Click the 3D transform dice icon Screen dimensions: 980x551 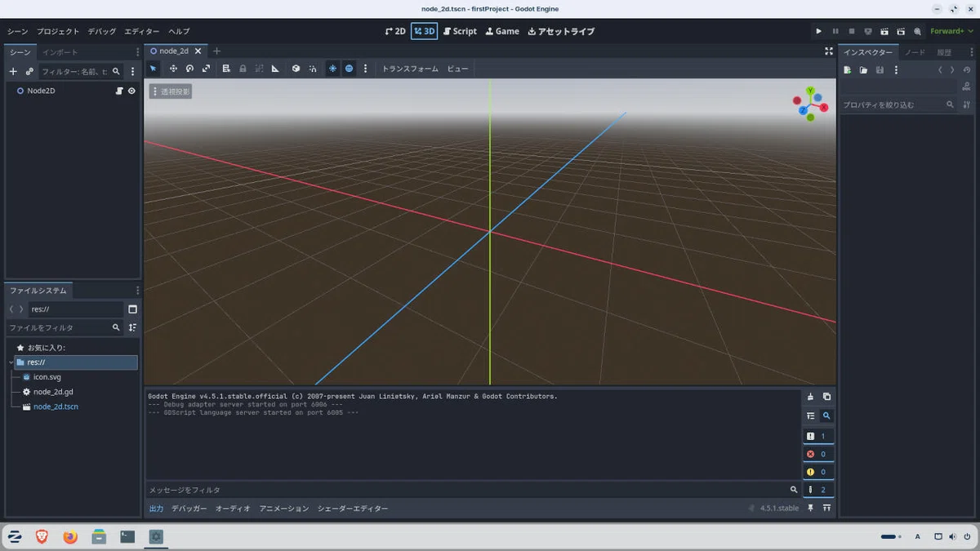(296, 69)
